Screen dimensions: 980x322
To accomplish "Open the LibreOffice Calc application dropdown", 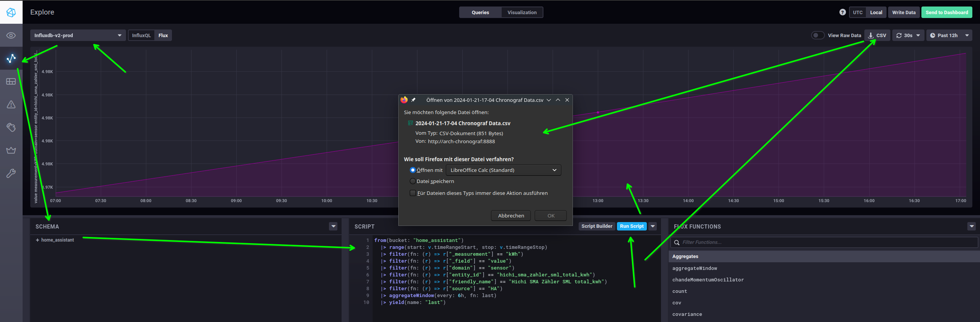I will (503, 170).
